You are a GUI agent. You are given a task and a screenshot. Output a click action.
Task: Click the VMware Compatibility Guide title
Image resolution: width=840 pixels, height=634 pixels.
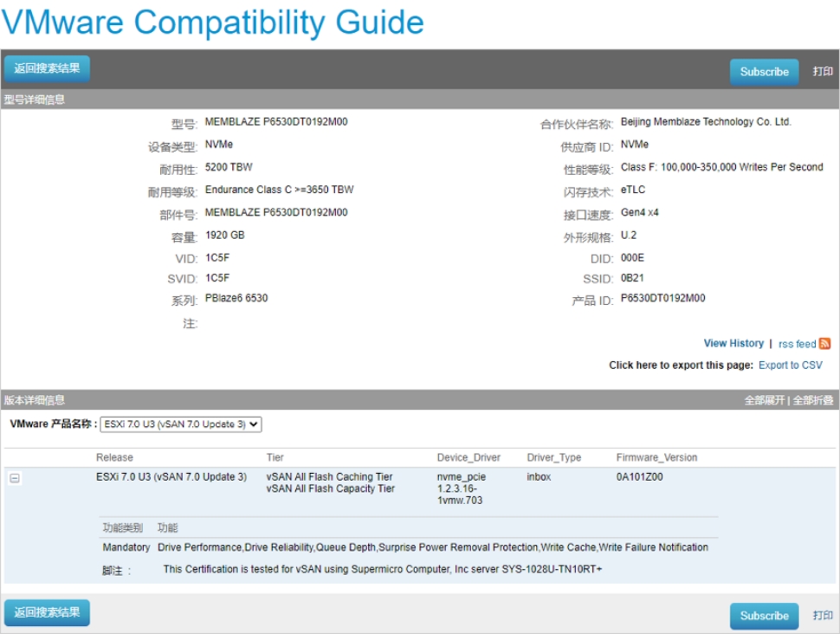click(x=212, y=23)
